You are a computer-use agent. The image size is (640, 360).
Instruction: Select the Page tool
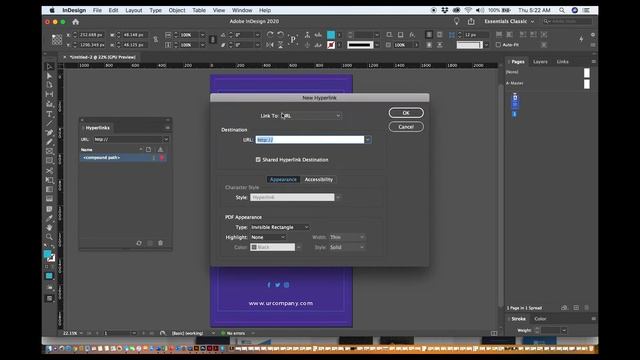pyautogui.click(x=49, y=85)
